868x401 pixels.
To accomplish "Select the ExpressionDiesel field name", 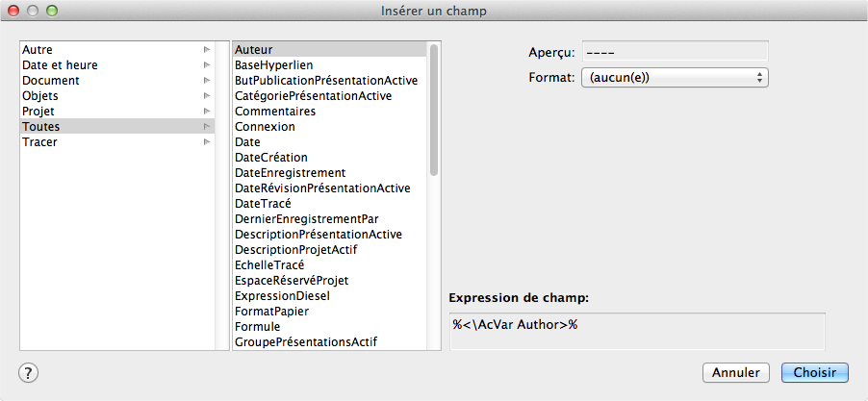I will (282, 295).
